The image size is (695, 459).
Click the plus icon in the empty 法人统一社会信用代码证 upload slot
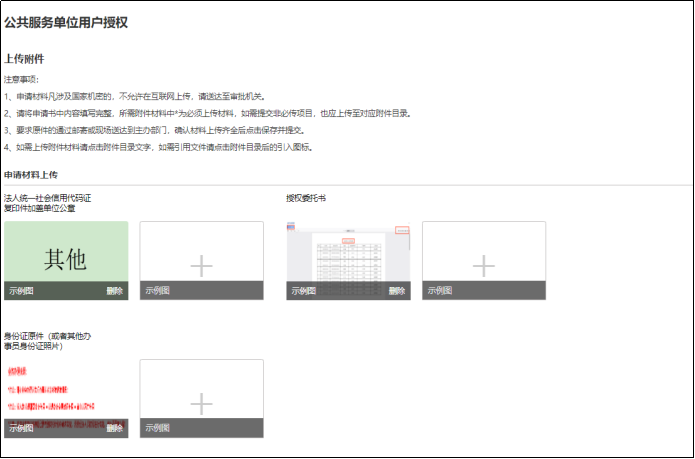(x=201, y=265)
